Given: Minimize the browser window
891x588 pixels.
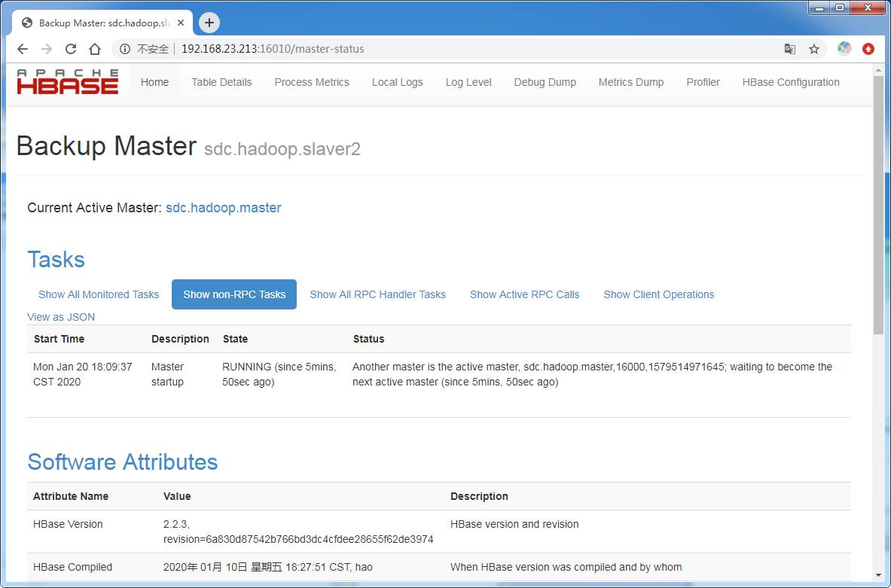Looking at the screenshot, I should pyautogui.click(x=819, y=8).
